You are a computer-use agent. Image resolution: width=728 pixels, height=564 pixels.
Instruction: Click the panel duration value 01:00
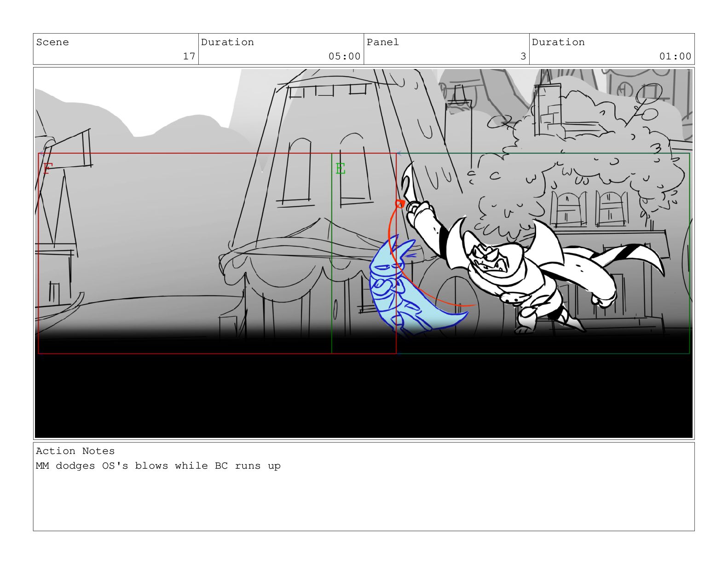tap(675, 56)
